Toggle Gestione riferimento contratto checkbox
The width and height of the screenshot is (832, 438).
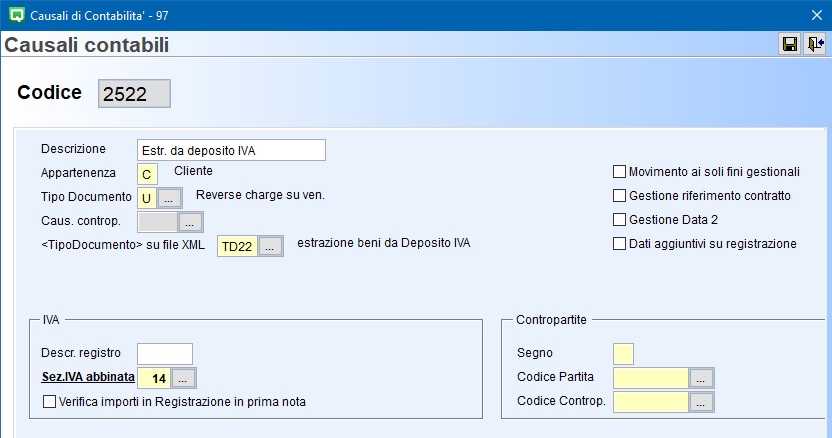[x=619, y=196]
